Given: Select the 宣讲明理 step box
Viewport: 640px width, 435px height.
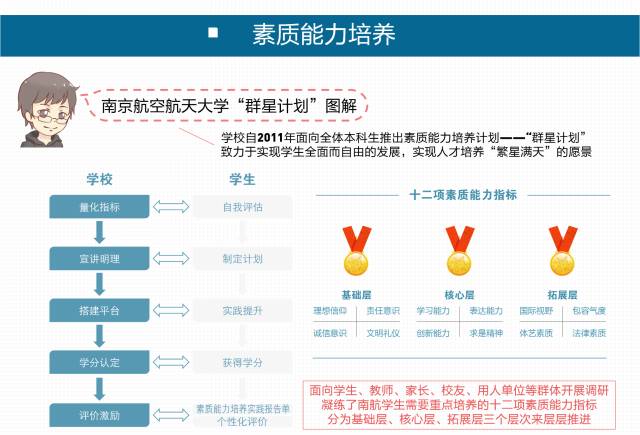Looking at the screenshot, I should [x=100, y=259].
